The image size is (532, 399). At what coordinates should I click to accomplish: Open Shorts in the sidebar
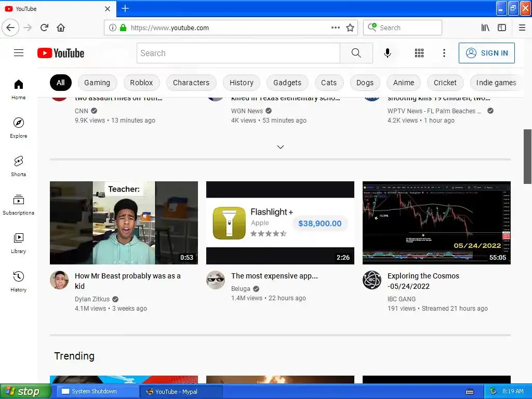click(19, 166)
